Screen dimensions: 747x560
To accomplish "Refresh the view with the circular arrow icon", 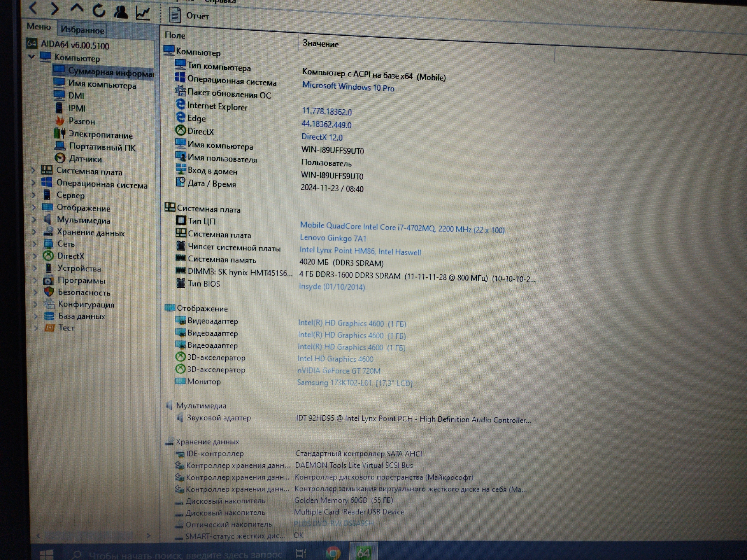I will [99, 10].
